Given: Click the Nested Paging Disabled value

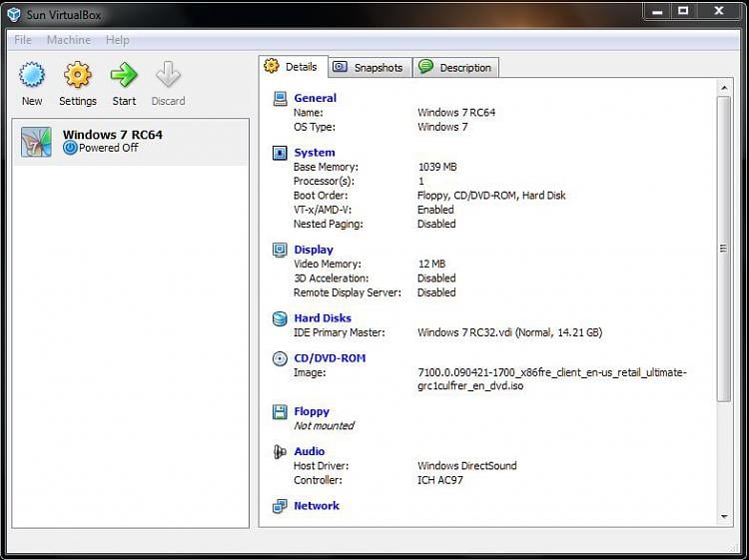Looking at the screenshot, I should click(436, 224).
